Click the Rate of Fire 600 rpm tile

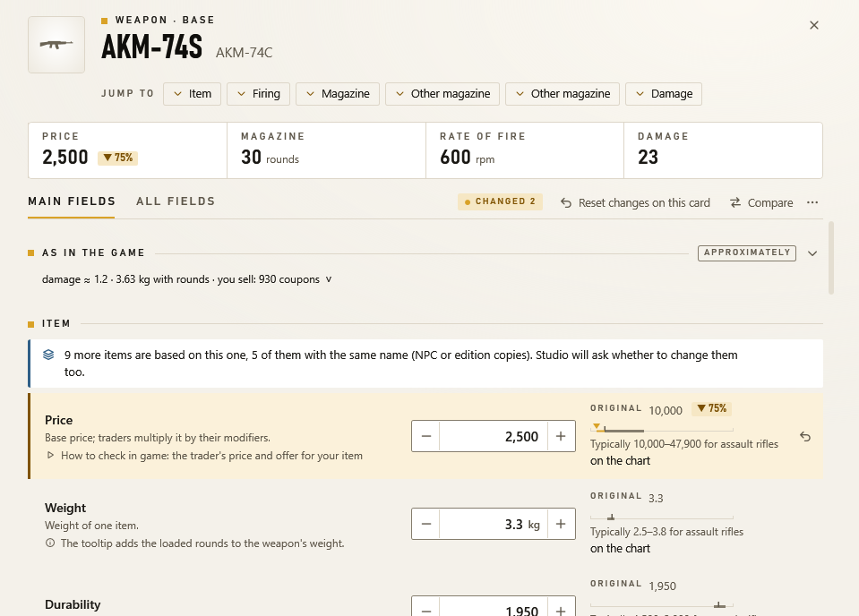click(x=525, y=150)
